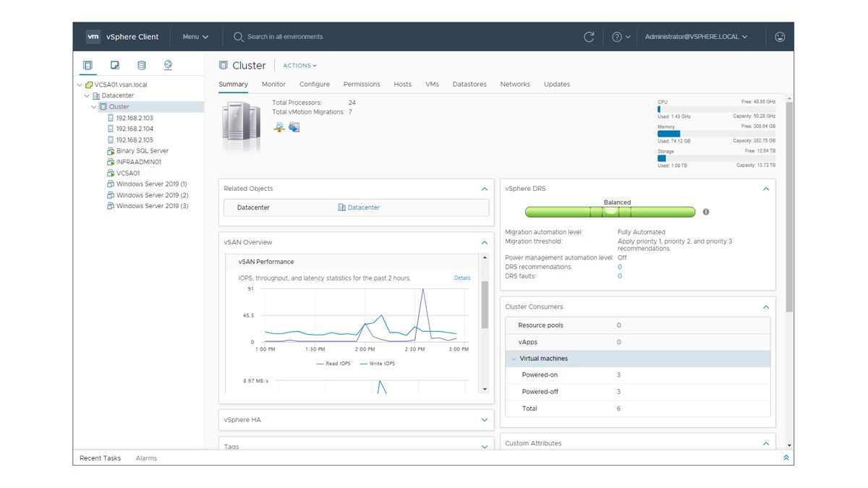Switch to the Alarms tab at the bottom
This screenshot has width=868, height=488.
[x=147, y=458]
